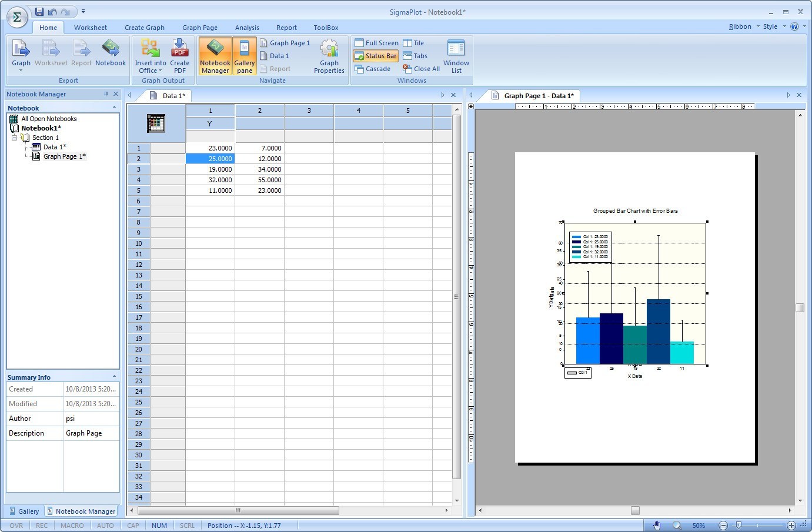Viewport: 812px width, 532px height.
Task: Select worksheet cell containing 55.0000
Action: [260, 180]
